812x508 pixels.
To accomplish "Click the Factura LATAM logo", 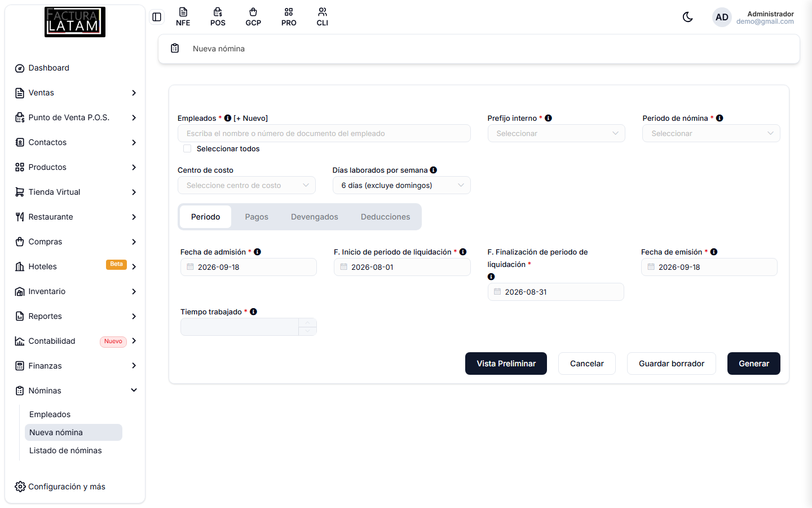I will (x=75, y=22).
